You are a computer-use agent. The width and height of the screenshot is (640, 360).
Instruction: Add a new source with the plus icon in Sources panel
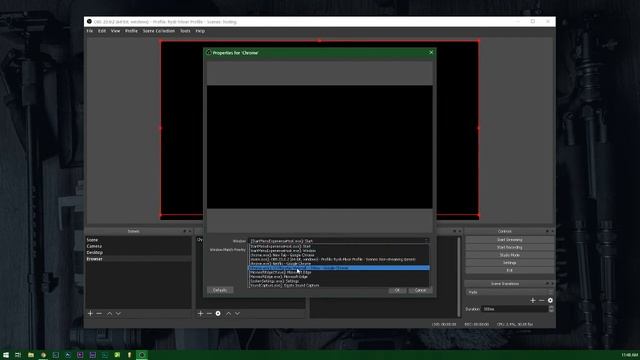pos(200,313)
